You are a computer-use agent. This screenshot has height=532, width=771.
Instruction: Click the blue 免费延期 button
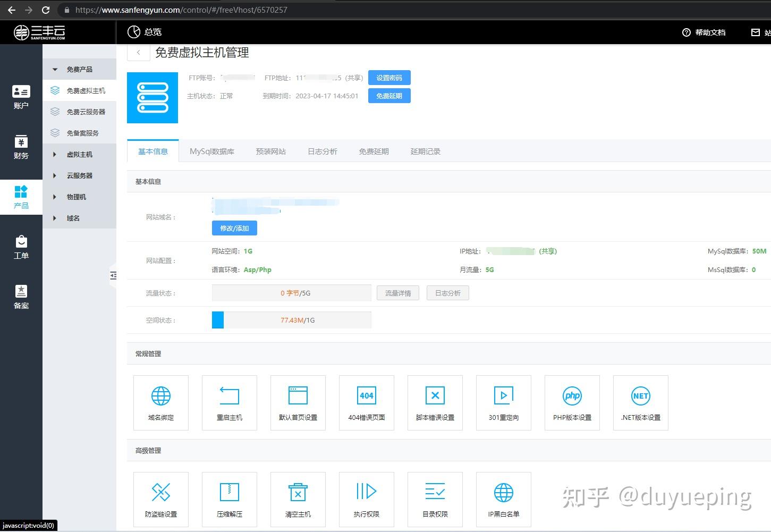tap(389, 96)
